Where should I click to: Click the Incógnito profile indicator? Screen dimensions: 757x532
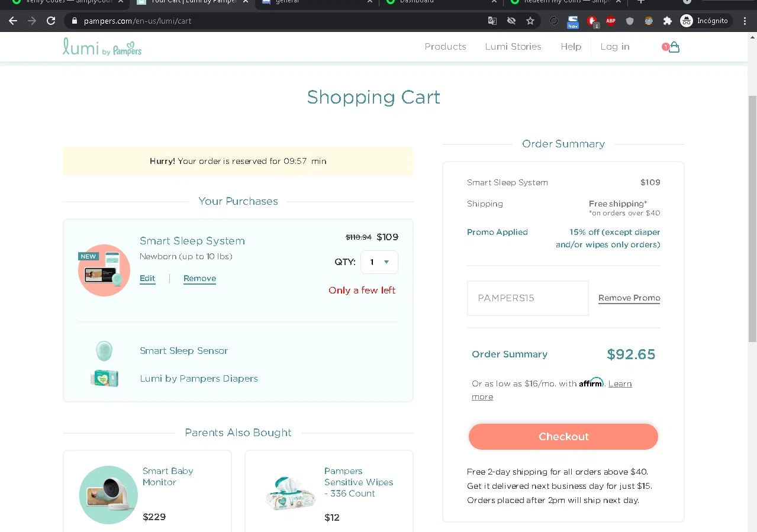tap(706, 21)
